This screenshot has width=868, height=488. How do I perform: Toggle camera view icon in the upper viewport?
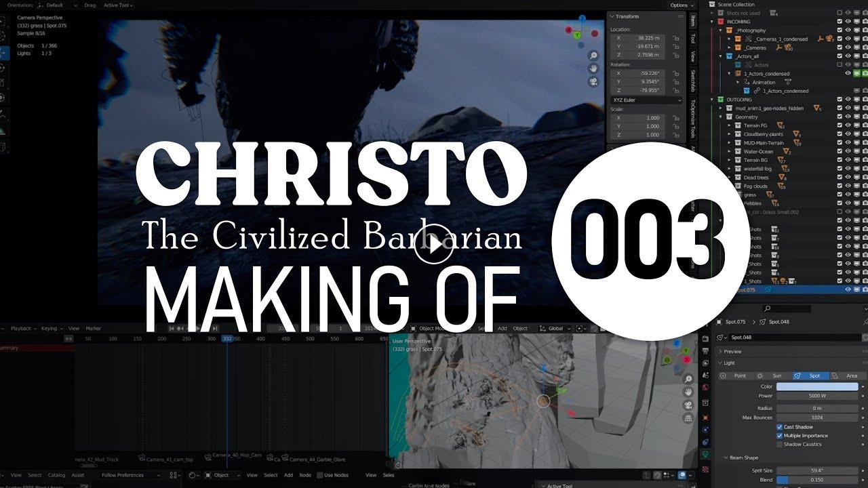[x=593, y=82]
